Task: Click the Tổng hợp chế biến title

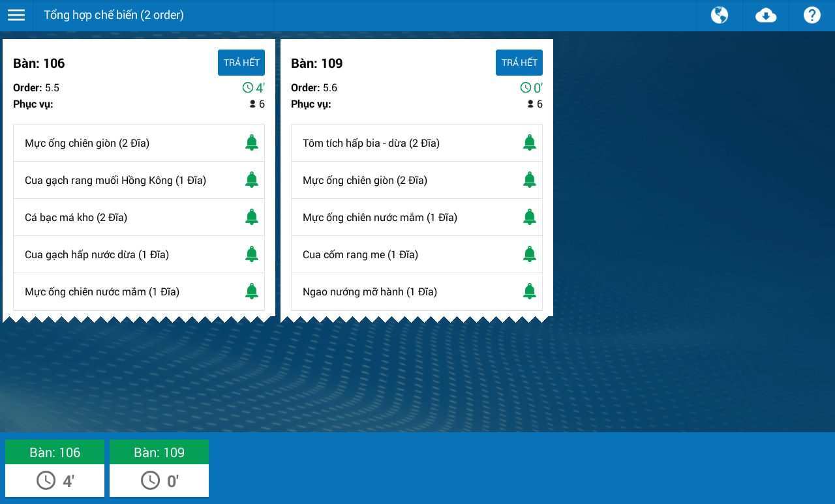Action: [114, 15]
